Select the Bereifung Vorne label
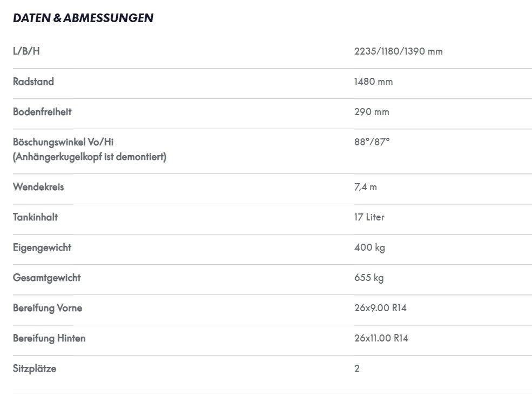 pos(48,307)
